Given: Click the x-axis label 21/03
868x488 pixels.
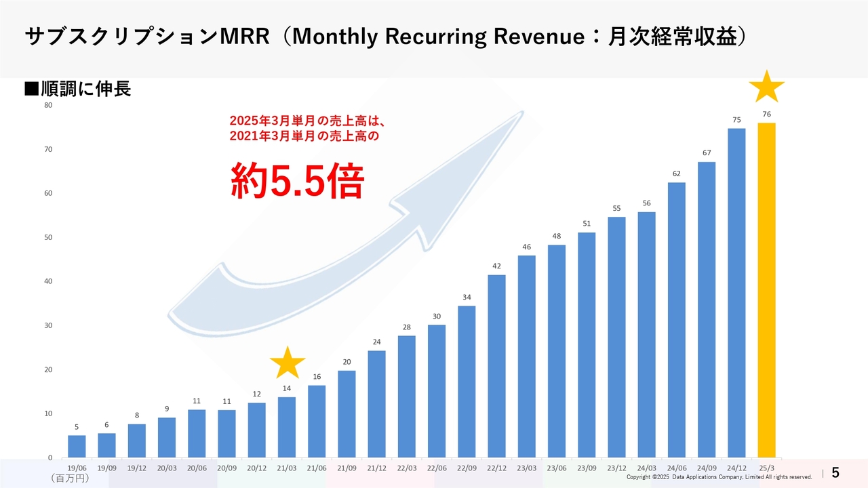Looking at the screenshot, I should pos(287,467).
